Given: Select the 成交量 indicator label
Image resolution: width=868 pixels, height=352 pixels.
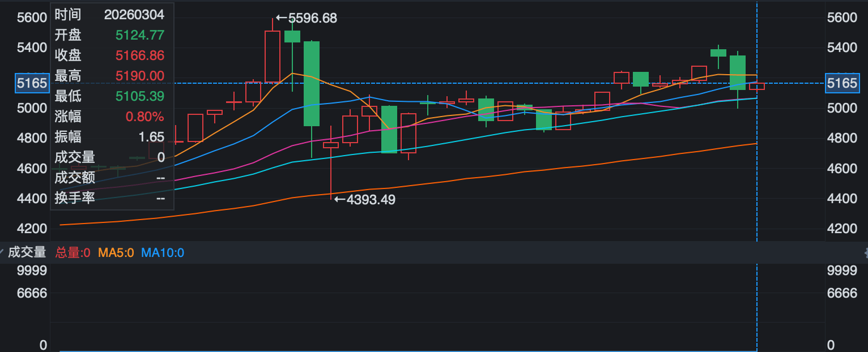Looking at the screenshot, I should tap(27, 252).
